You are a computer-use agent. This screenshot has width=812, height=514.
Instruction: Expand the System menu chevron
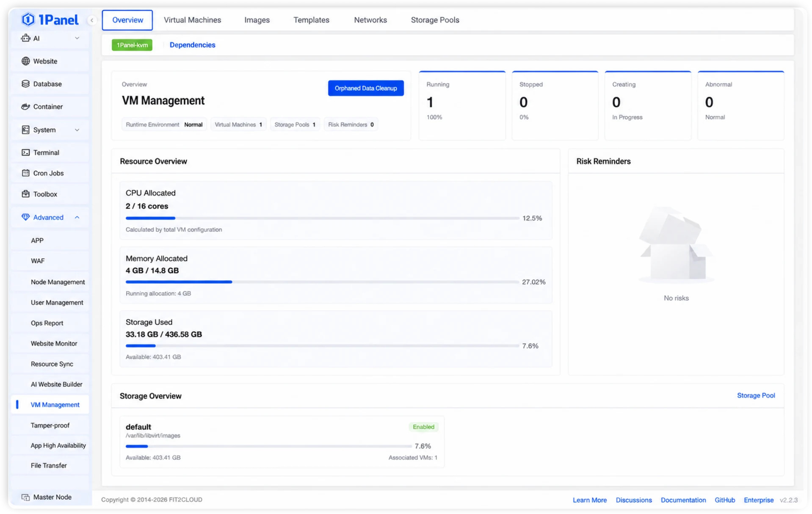tap(77, 130)
